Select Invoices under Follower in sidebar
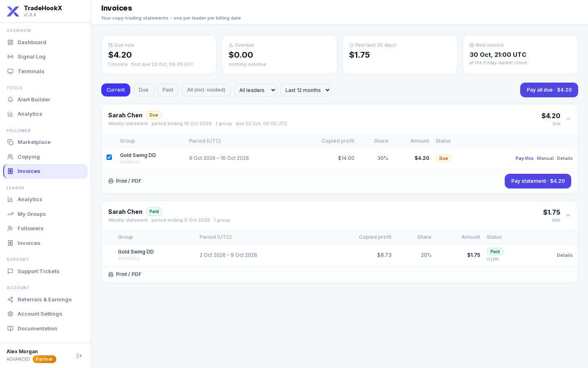This screenshot has width=588, height=368. pos(46,171)
